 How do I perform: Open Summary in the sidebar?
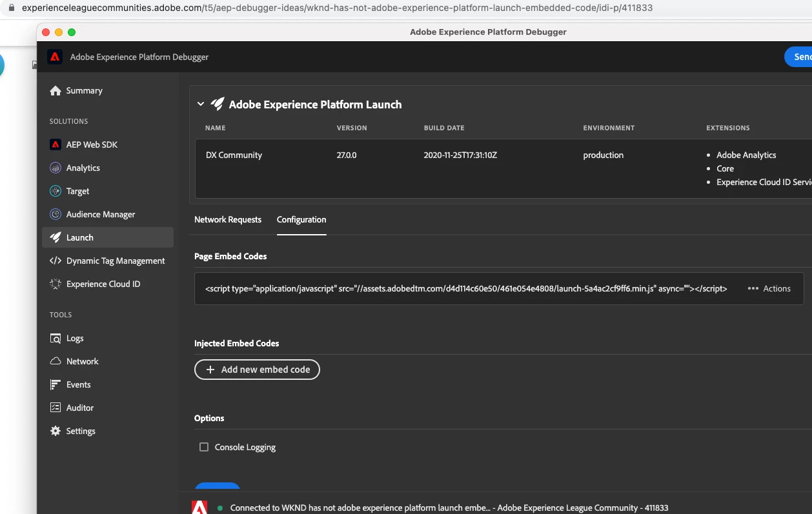[x=108, y=91]
